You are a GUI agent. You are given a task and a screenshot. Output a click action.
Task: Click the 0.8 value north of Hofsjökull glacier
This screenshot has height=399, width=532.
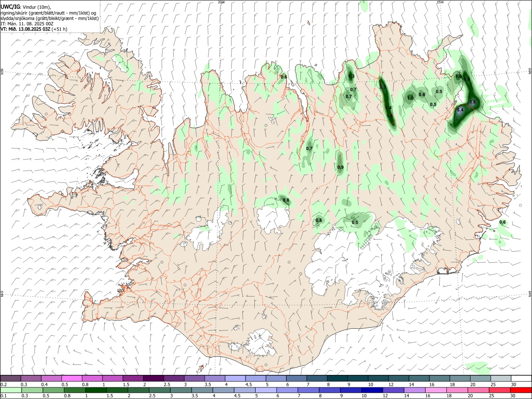pos(286,200)
